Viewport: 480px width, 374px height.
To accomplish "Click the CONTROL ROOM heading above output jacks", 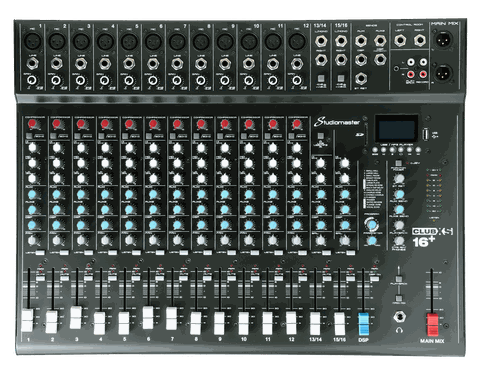I will [409, 25].
